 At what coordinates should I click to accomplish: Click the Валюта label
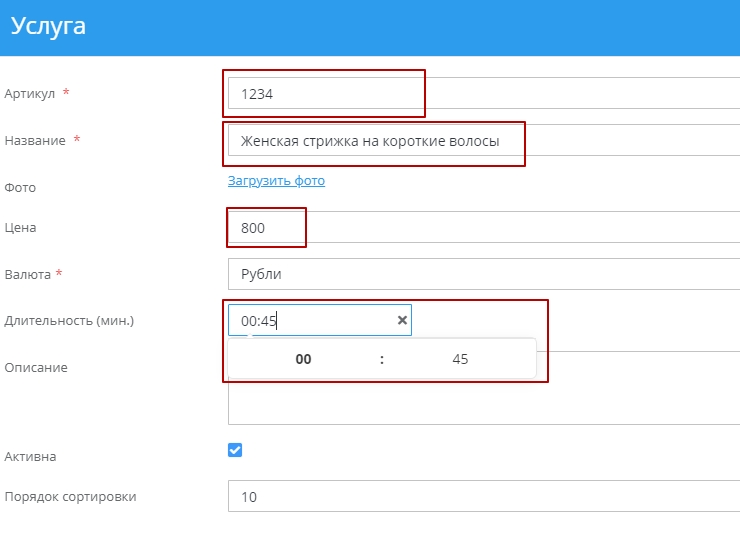click(x=29, y=274)
